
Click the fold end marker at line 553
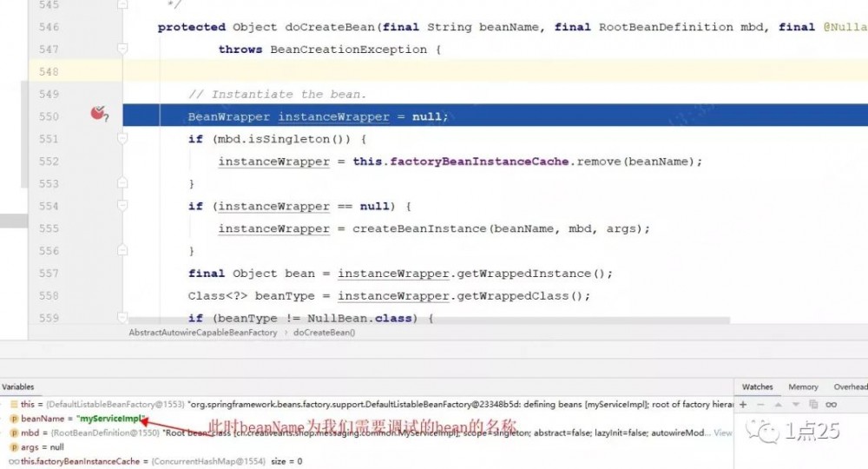122,183
